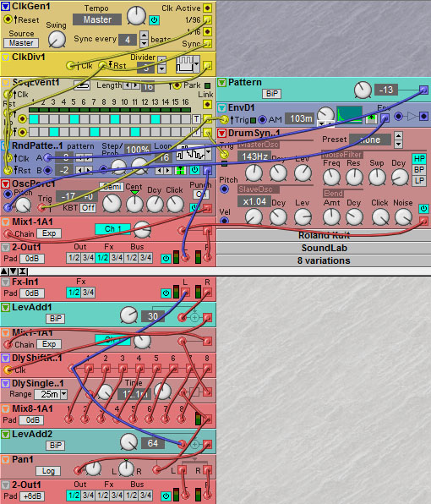Screen dimensions: 431x504
Task: Select the SoundLab text bar
Action: click(324, 248)
